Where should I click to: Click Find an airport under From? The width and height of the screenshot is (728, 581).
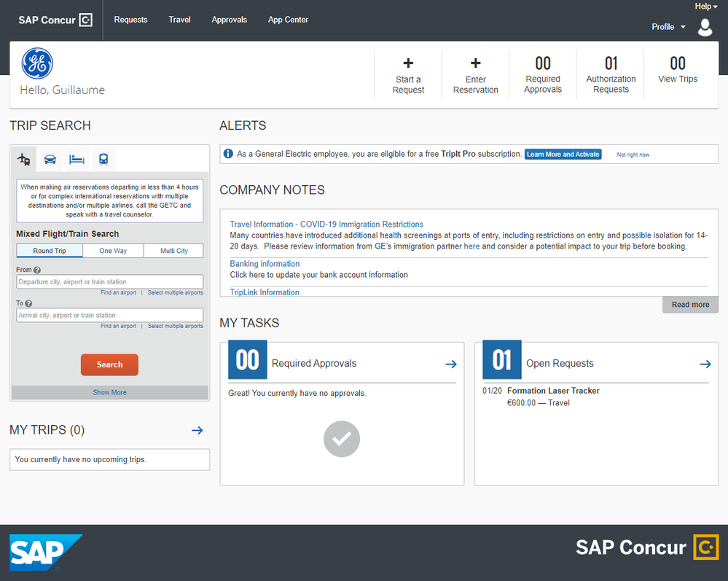(118, 292)
